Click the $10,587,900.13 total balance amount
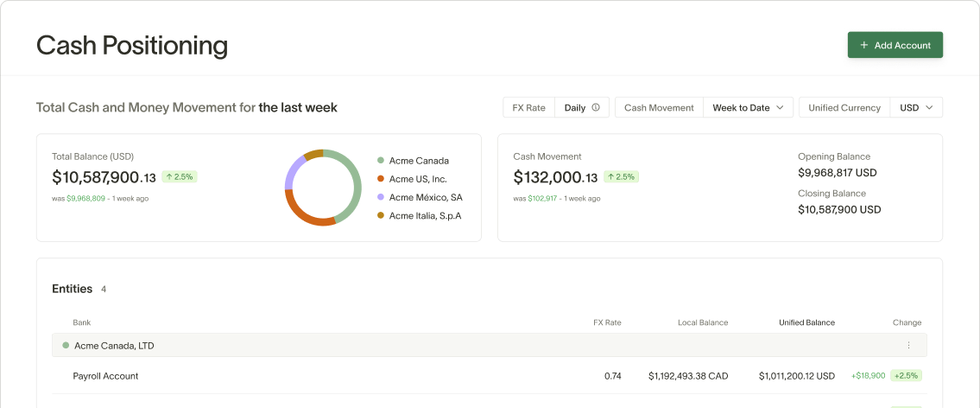The image size is (980, 408). point(104,178)
